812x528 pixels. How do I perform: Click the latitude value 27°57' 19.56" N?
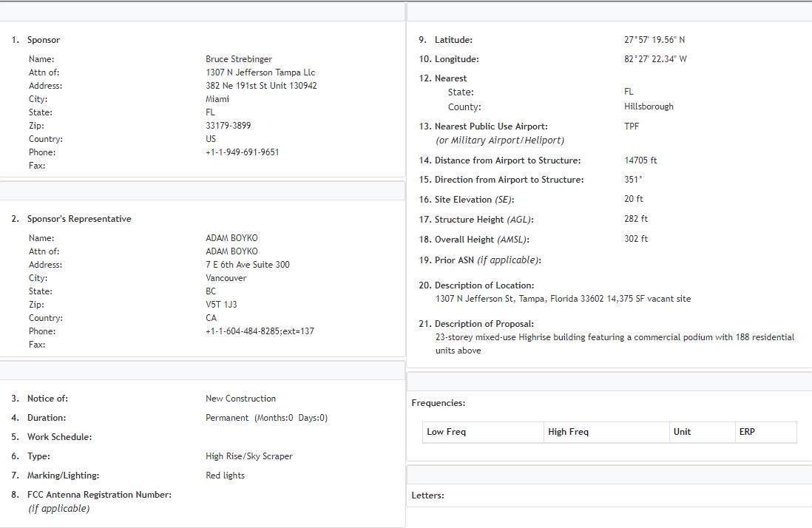tap(654, 40)
